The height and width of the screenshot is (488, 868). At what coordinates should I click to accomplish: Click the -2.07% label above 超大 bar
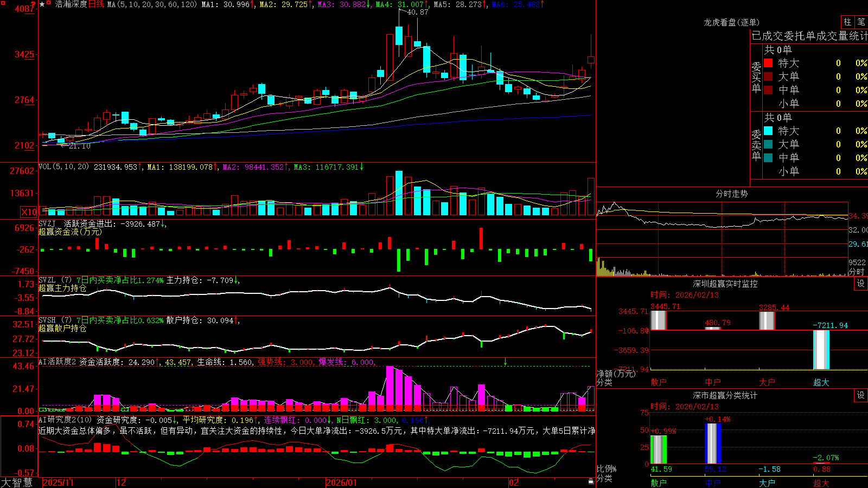click(826, 458)
